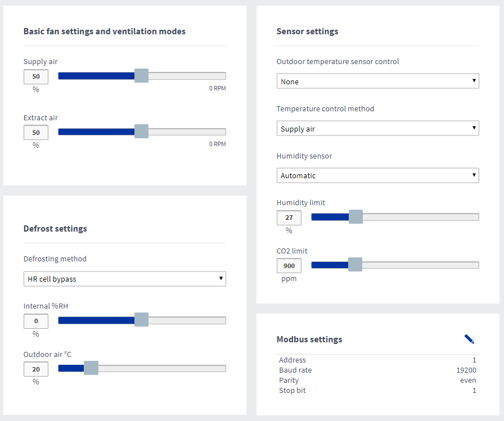The width and height of the screenshot is (504, 421).
Task: Open the Defrosting method dropdown
Action: click(x=124, y=279)
